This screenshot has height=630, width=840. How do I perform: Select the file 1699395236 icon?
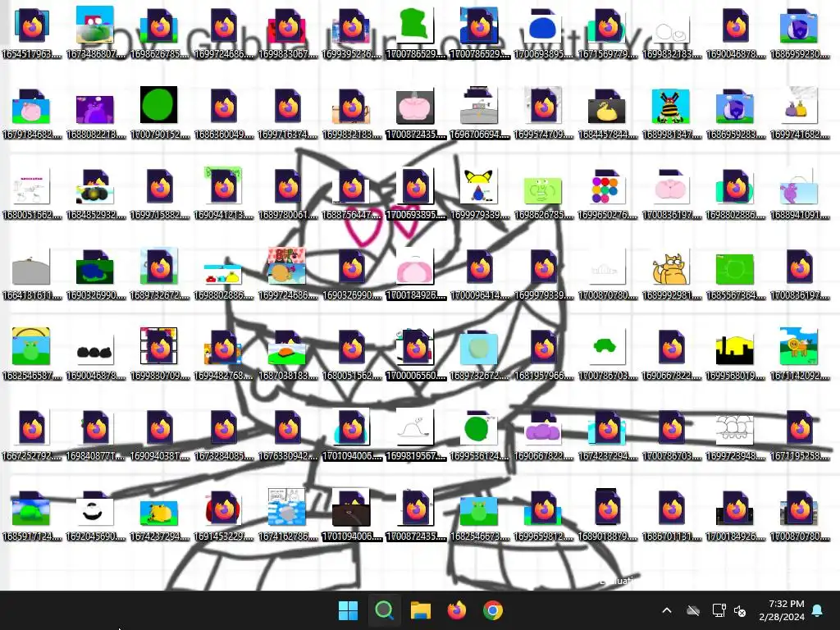tap(351, 25)
